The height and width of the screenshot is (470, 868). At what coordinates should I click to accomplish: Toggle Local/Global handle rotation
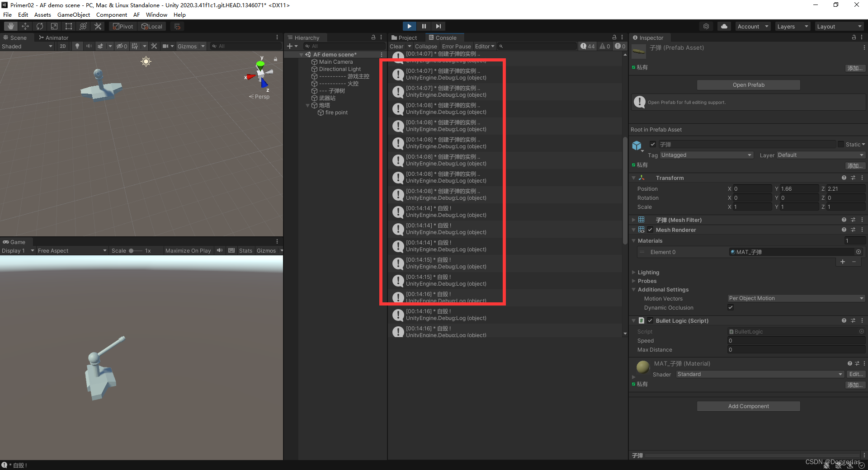pos(152,26)
